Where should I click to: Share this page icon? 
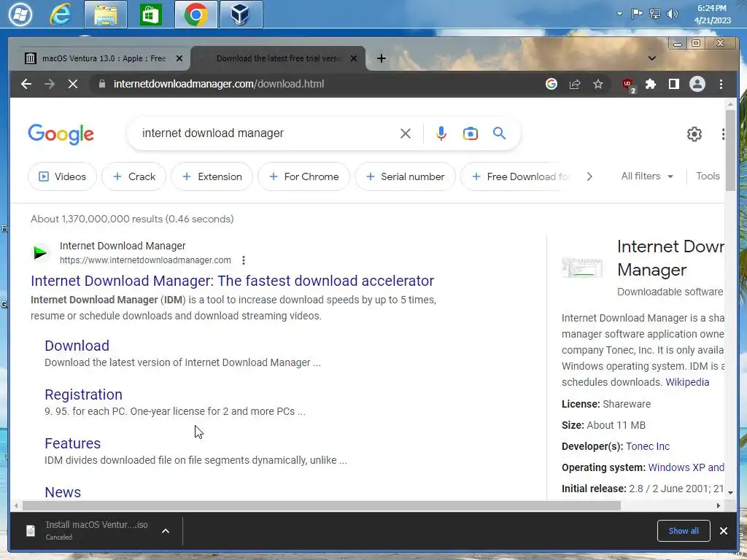pyautogui.click(x=575, y=85)
